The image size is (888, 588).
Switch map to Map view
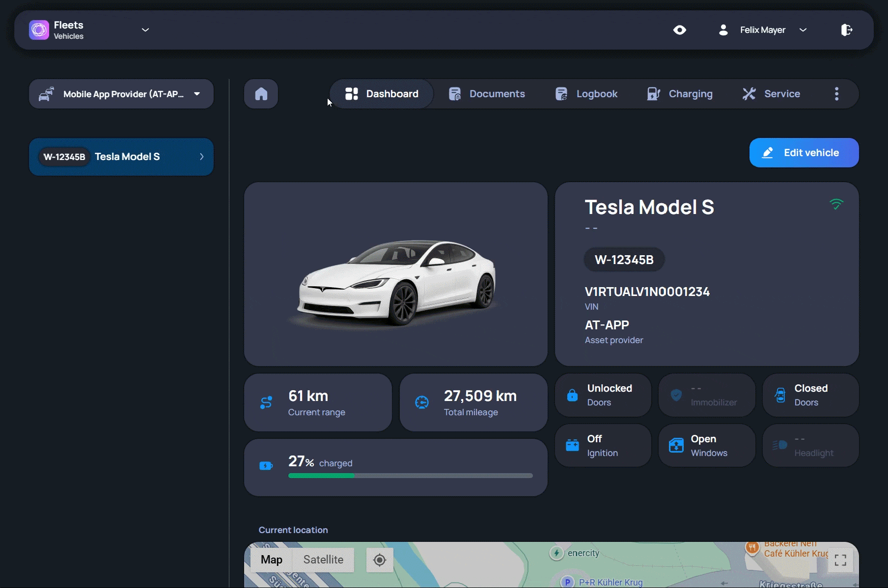tap(272, 560)
